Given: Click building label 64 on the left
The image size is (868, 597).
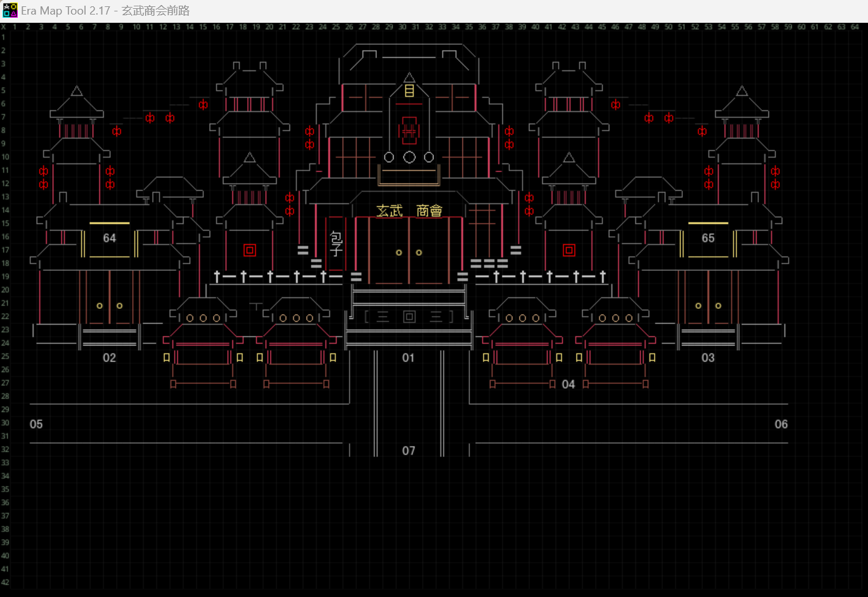Looking at the screenshot, I should [x=110, y=239].
